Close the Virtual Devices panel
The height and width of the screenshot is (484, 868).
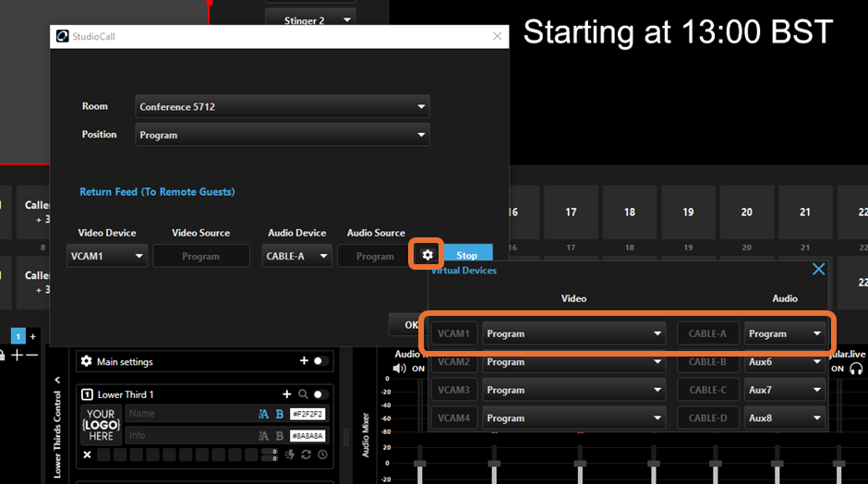818,269
